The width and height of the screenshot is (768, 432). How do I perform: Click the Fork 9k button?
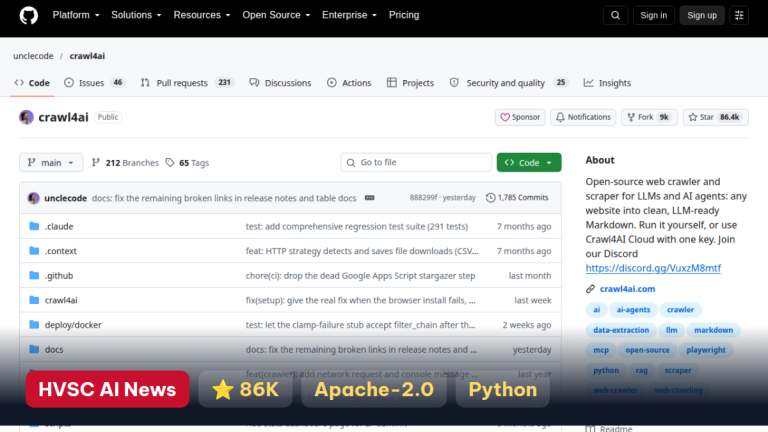pos(649,117)
